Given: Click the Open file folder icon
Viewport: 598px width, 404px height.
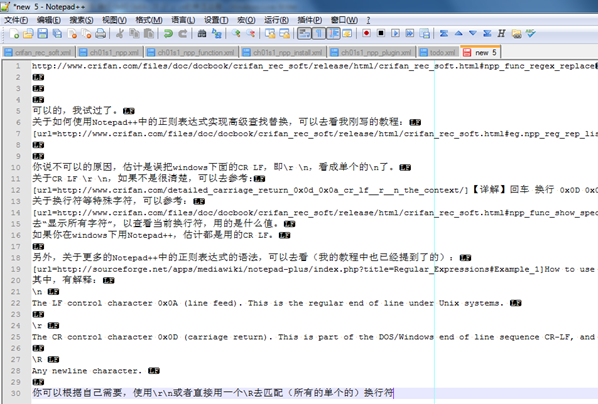Looking at the screenshot, I should tap(28, 34).
